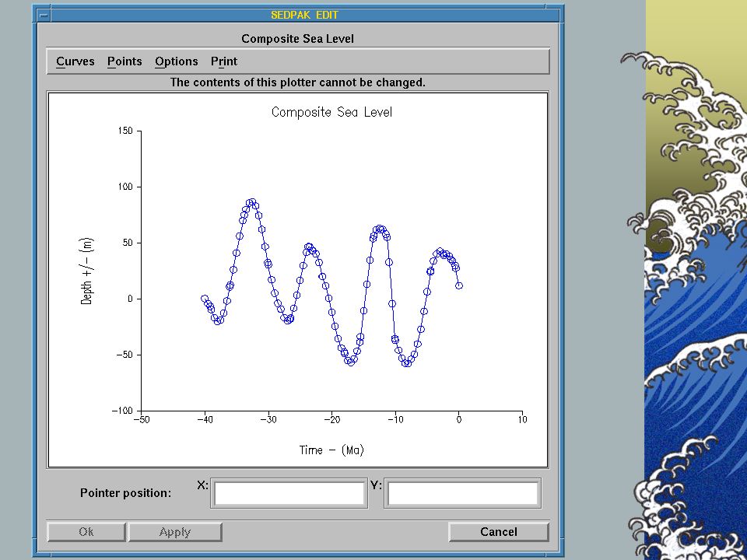This screenshot has height=560, width=747.
Task: Open the window menu button in title bar
Action: point(44,16)
